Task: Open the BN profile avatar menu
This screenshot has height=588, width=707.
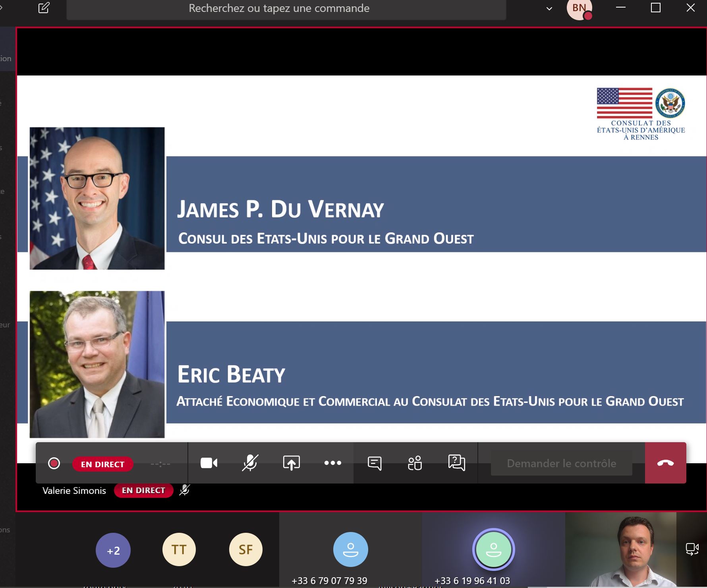Action: 579,9
